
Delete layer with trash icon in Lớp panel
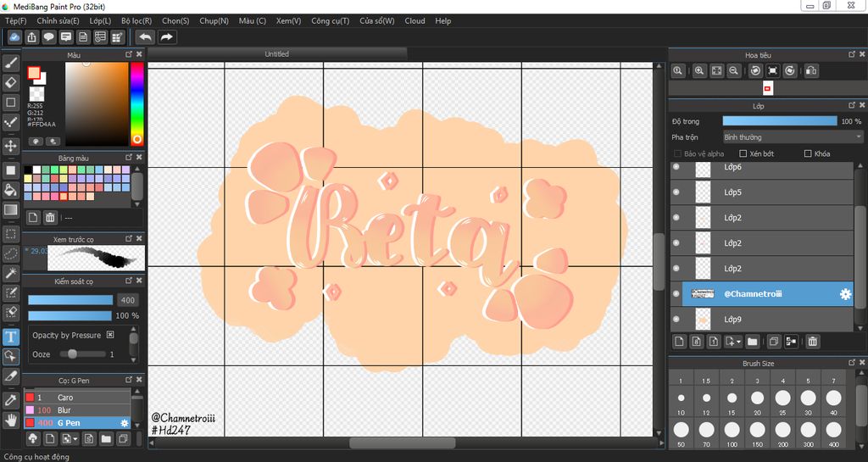(812, 342)
